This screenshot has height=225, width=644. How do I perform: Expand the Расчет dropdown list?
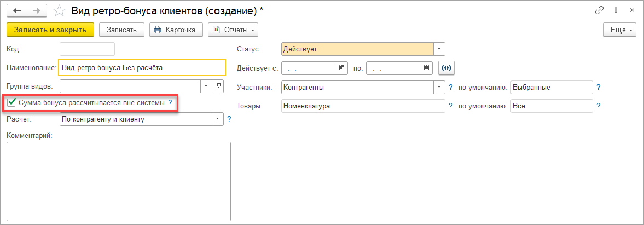point(217,119)
